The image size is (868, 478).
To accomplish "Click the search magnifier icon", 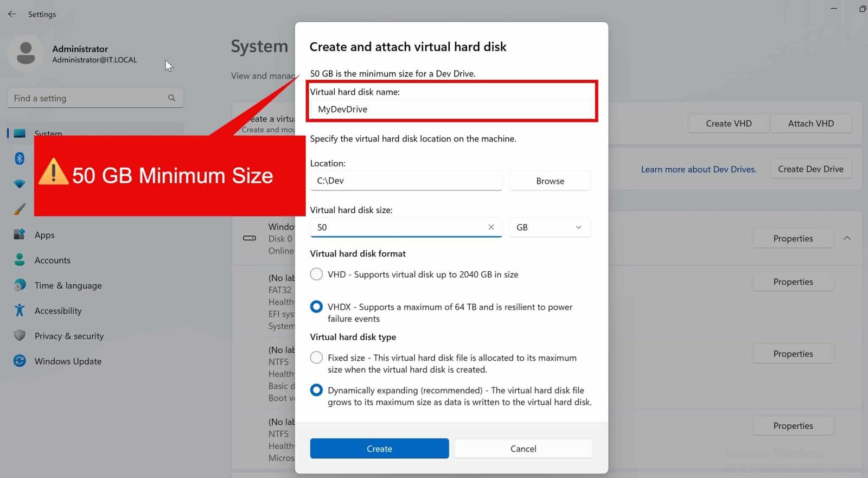I will point(171,98).
